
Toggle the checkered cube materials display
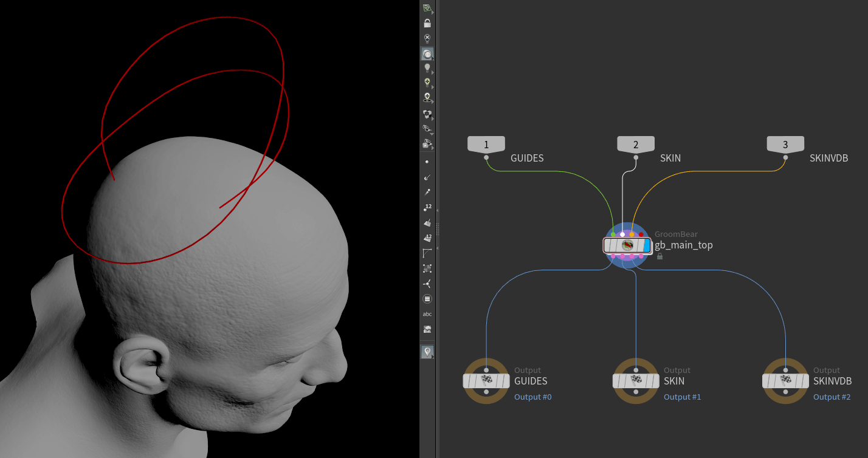coord(427,114)
